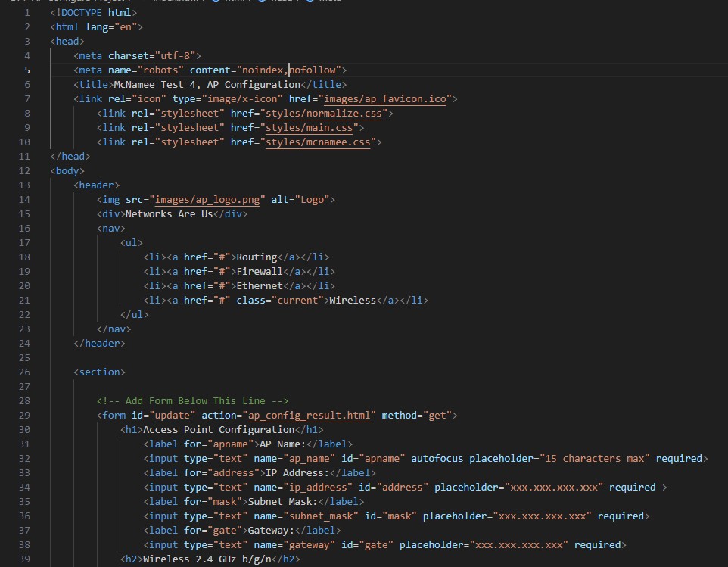Click the method="get" attribute value
Screen dimensions: 728x567
click(x=437, y=415)
